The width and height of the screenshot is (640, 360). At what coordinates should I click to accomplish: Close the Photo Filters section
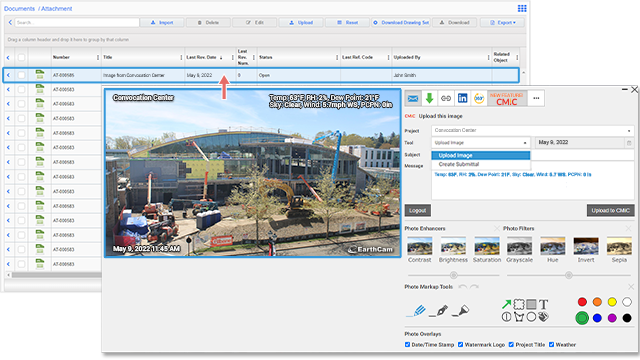pyautogui.click(x=628, y=229)
